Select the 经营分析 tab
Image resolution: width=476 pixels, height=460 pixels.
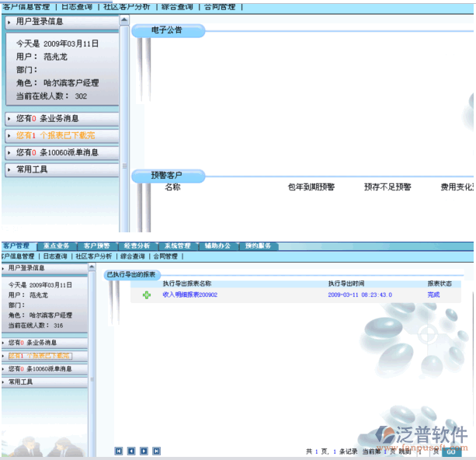coord(137,246)
